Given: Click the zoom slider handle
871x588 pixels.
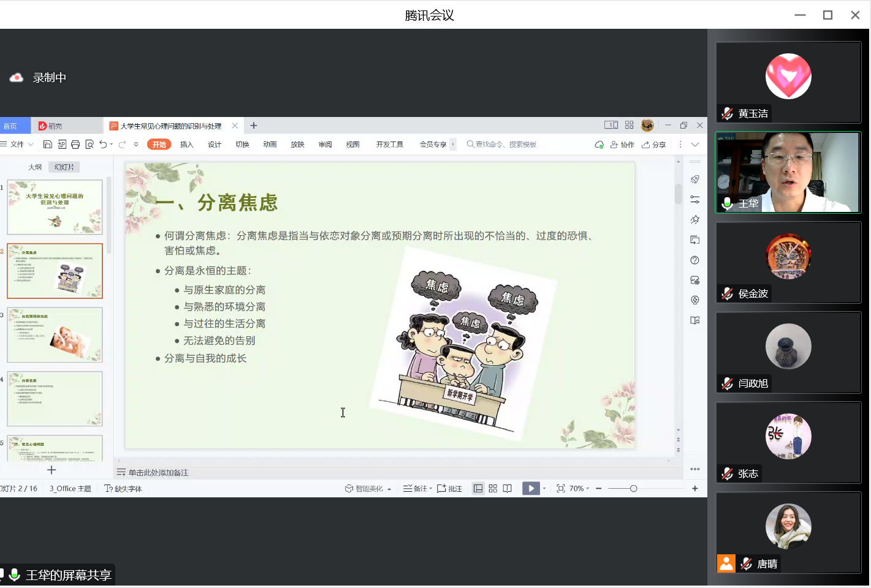Looking at the screenshot, I should click(x=634, y=488).
